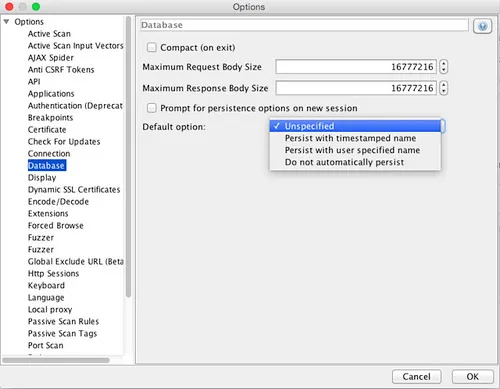Select Persist with timestamped name option

[355, 138]
